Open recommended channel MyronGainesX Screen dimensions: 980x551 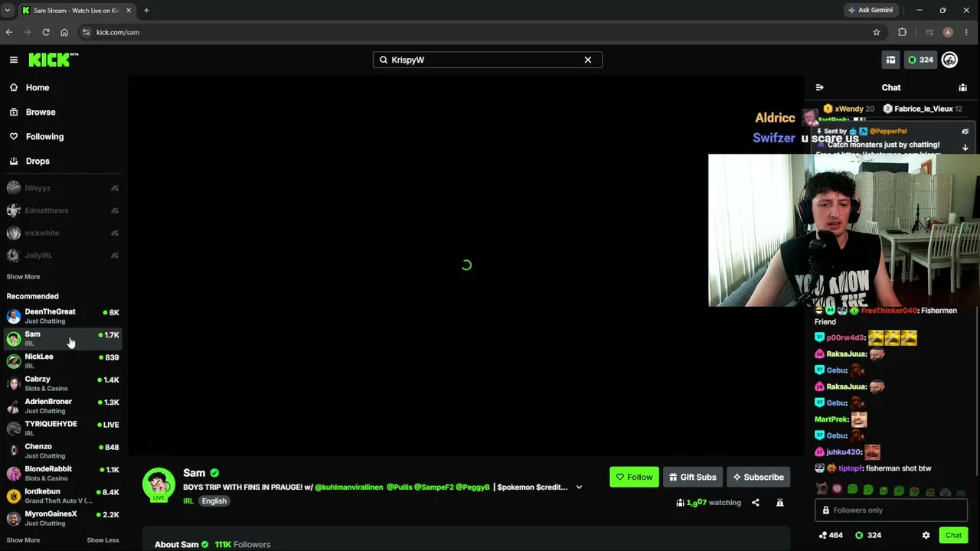[x=63, y=518]
